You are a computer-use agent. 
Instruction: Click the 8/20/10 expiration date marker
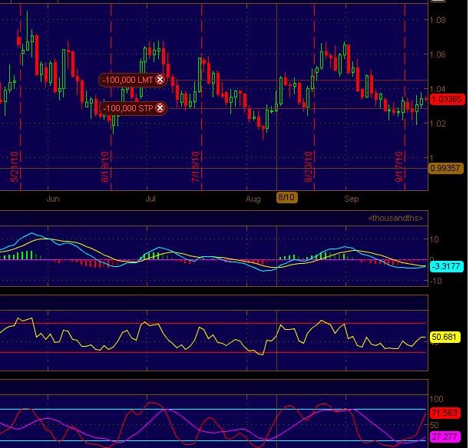tap(309, 166)
